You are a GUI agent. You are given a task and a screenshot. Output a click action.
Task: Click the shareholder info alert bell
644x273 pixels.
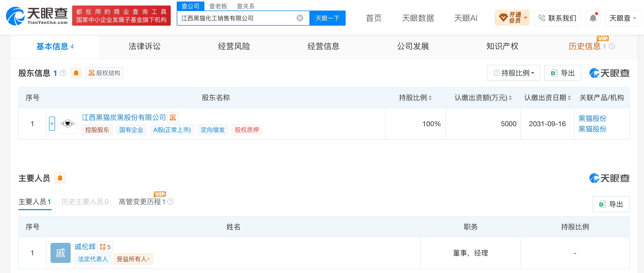(76, 73)
